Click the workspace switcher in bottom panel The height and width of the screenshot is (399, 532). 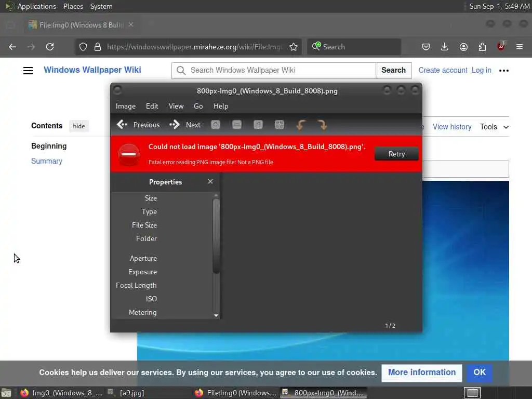472,393
